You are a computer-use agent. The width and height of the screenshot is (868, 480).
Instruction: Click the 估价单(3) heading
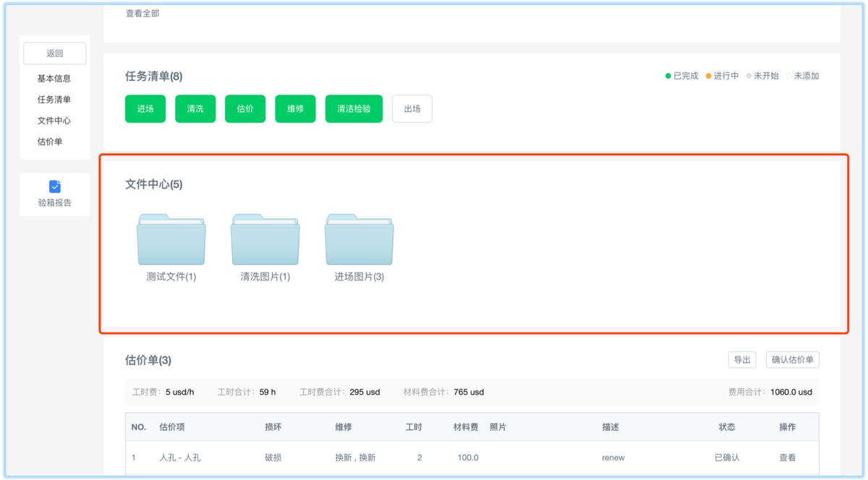pos(148,360)
